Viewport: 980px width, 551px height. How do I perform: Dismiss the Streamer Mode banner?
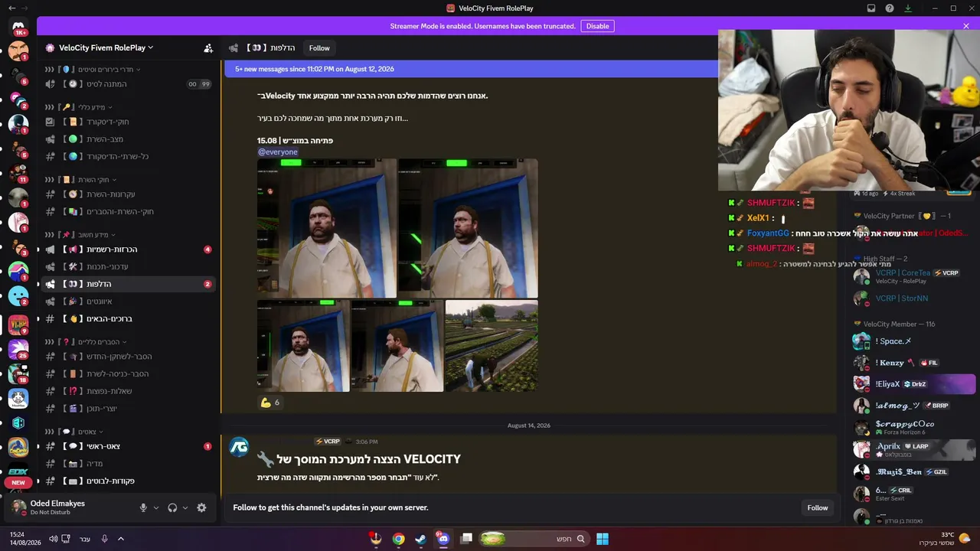(966, 26)
